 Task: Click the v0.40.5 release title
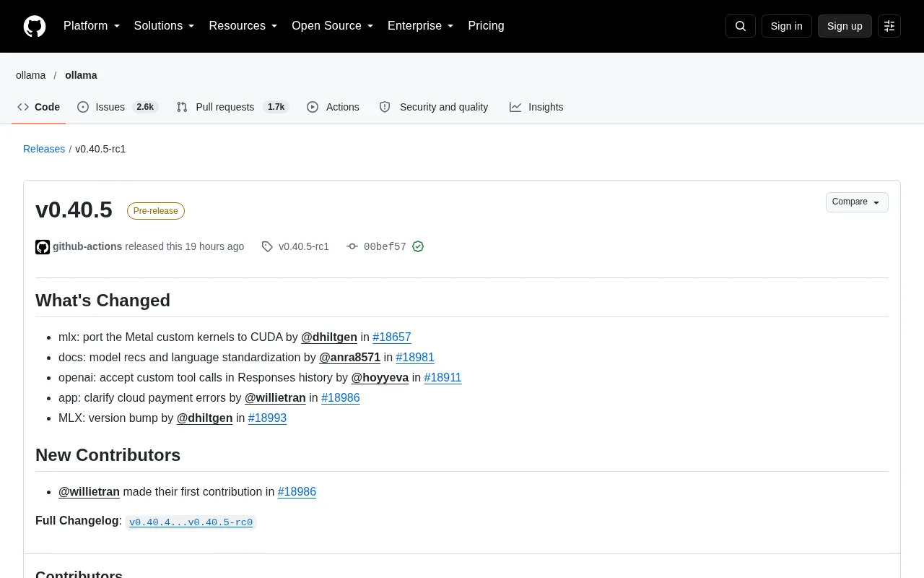point(74,210)
